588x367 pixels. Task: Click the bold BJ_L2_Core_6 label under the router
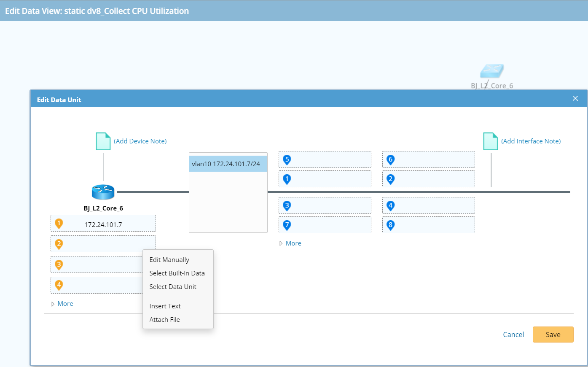point(103,208)
